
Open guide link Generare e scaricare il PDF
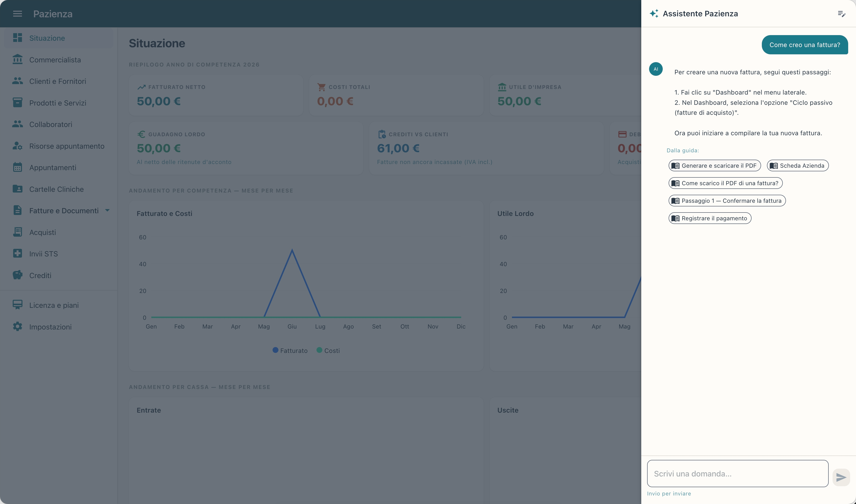tap(714, 165)
